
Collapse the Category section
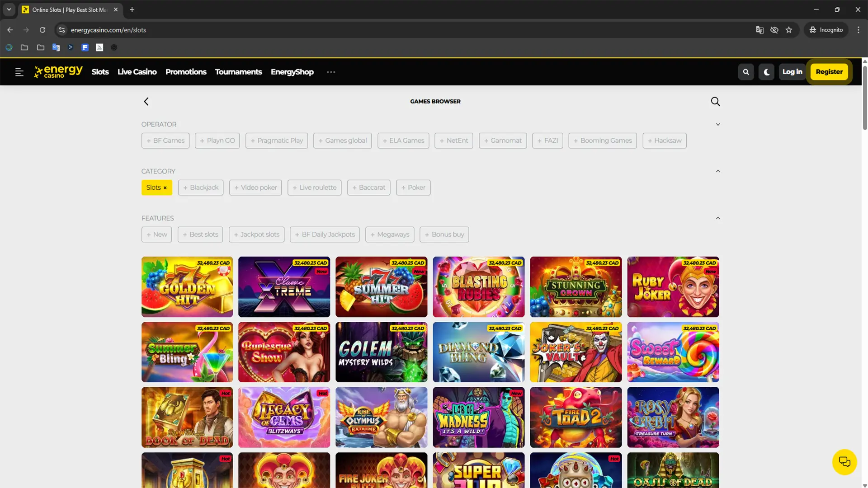coord(718,171)
